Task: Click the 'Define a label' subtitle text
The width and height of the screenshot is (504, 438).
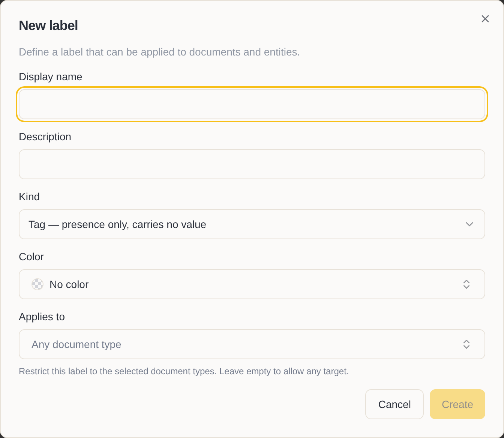Action: click(x=159, y=52)
